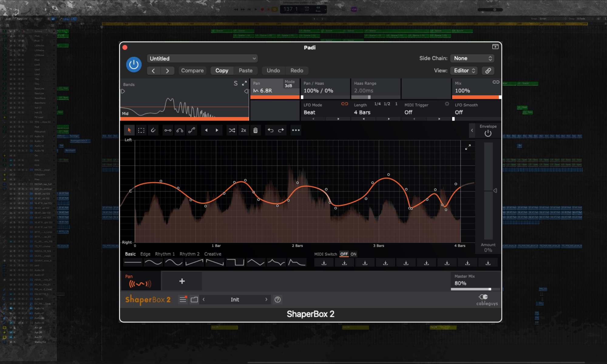This screenshot has width=607, height=364.
Task: Switch to the Rhythm 1 wave tab
Action: [165, 254]
